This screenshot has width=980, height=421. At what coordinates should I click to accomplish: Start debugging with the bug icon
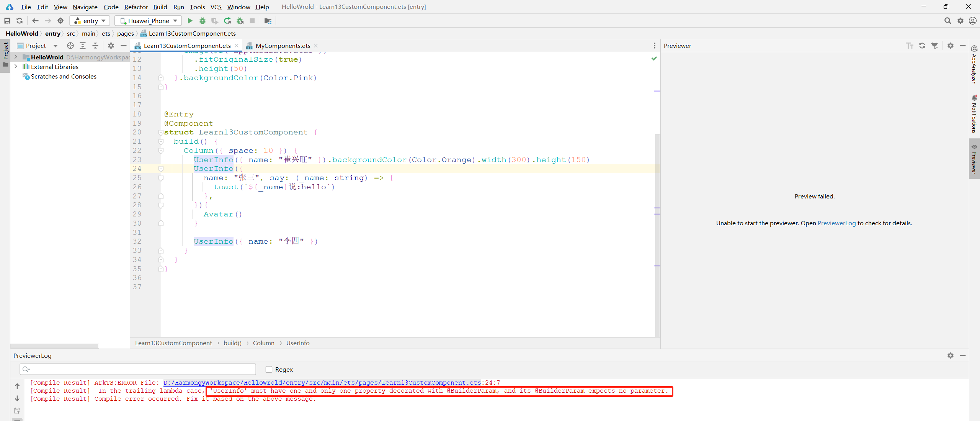[x=203, y=21]
